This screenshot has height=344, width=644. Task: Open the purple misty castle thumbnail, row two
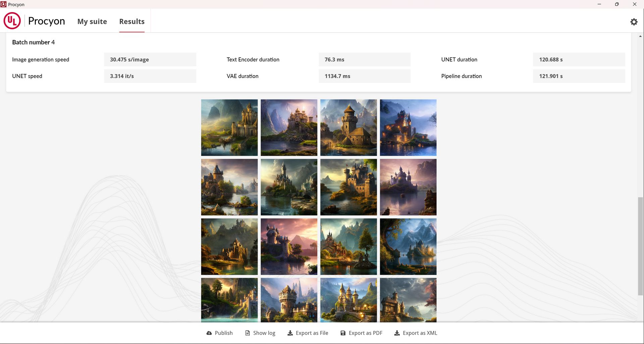408,187
